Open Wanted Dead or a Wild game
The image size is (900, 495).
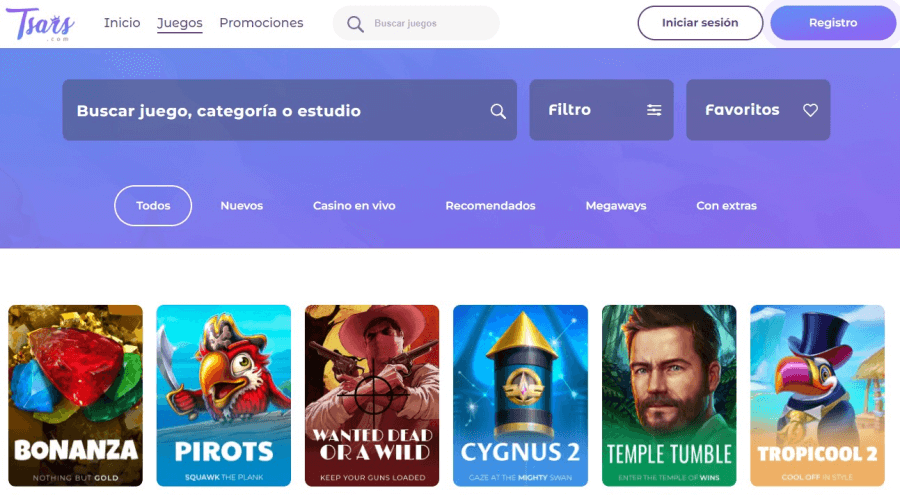[372, 396]
